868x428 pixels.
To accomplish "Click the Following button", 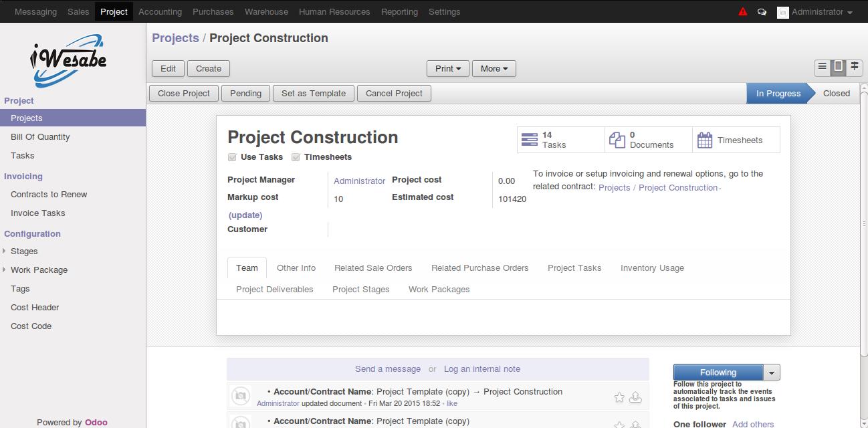I will click(x=718, y=372).
